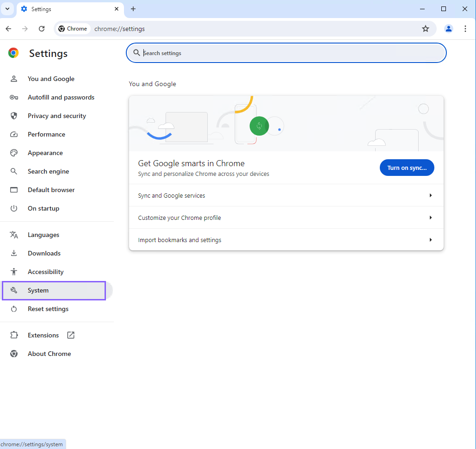Open Extensions in a new tab

pos(43,335)
